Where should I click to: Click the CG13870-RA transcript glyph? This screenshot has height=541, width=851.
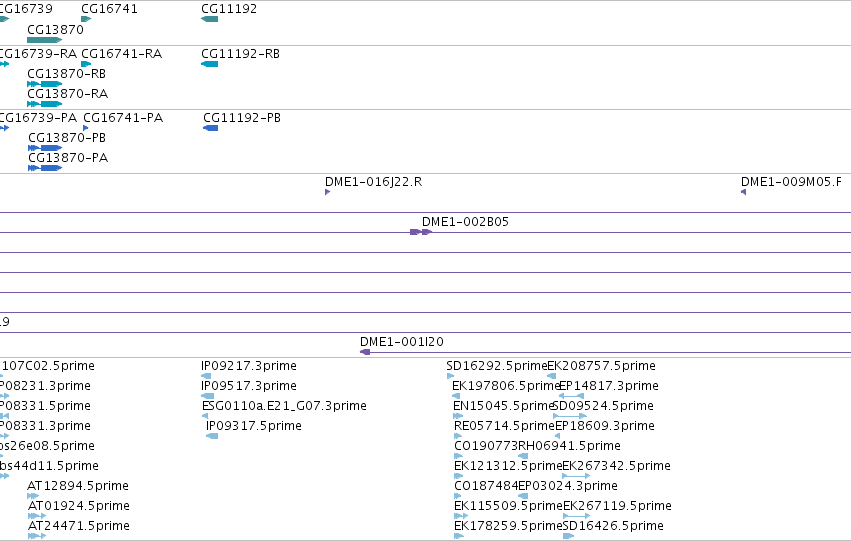[45, 104]
